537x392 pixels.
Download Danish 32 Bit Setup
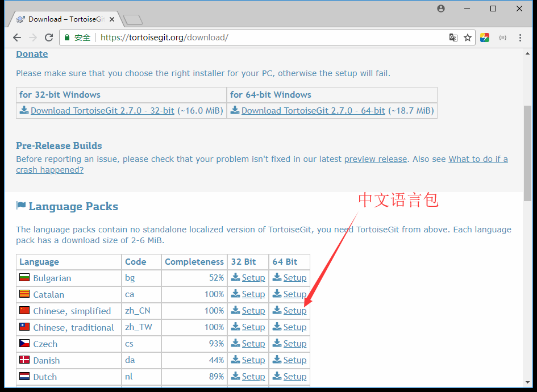coord(253,360)
